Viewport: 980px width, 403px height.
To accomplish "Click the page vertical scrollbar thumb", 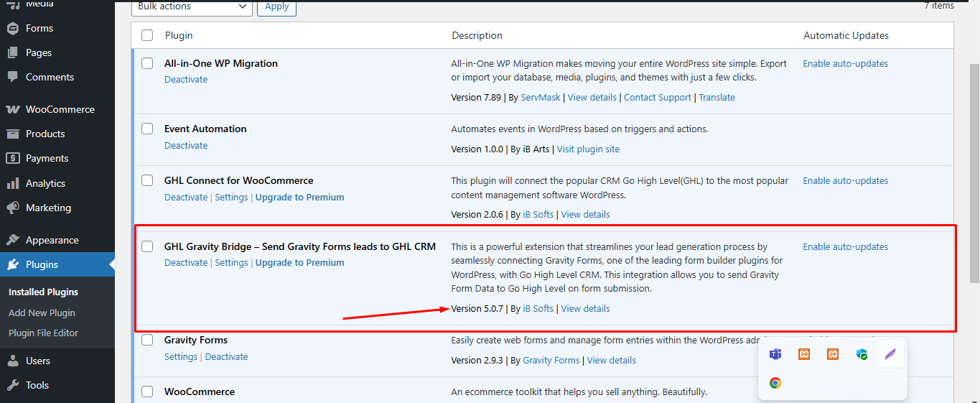I will pos(974,172).
